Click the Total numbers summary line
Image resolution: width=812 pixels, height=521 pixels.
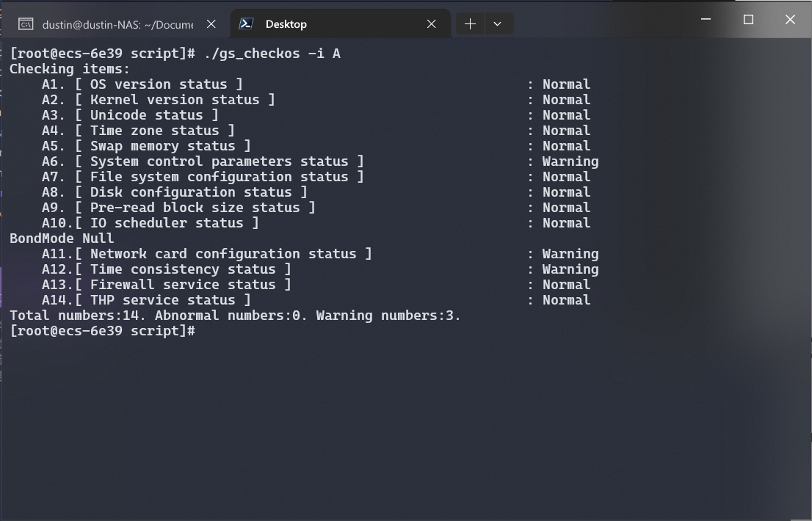(235, 316)
